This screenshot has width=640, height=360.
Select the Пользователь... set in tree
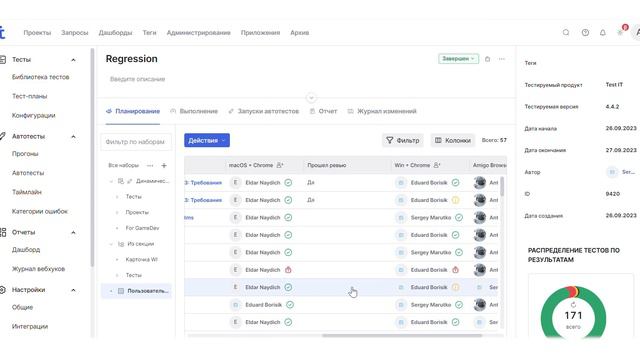click(x=136, y=291)
